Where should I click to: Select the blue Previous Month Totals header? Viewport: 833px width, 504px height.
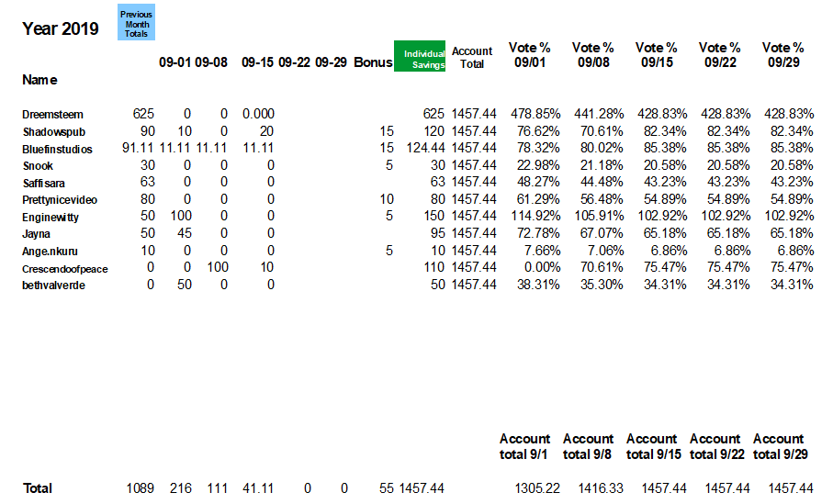pos(136,22)
